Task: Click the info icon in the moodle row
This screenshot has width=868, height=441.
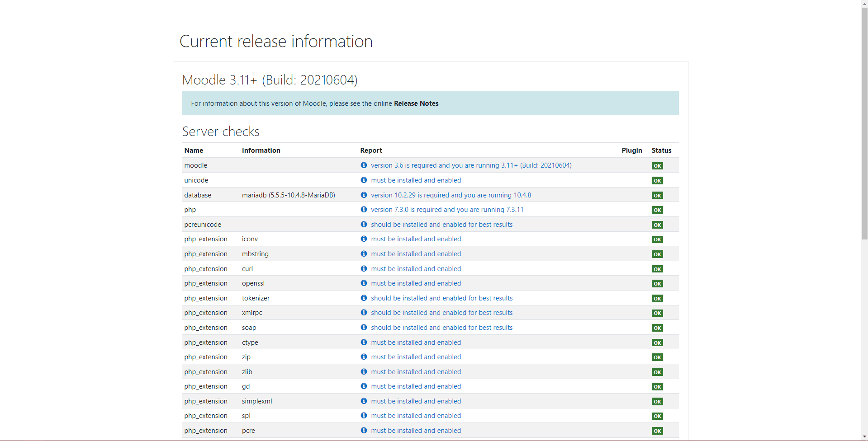Action: click(x=364, y=165)
